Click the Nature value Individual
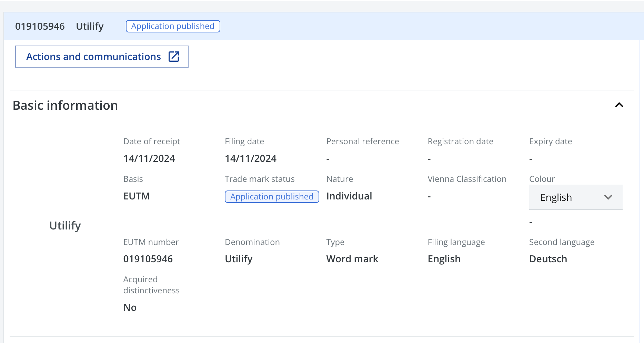This screenshot has width=644, height=343. [349, 196]
